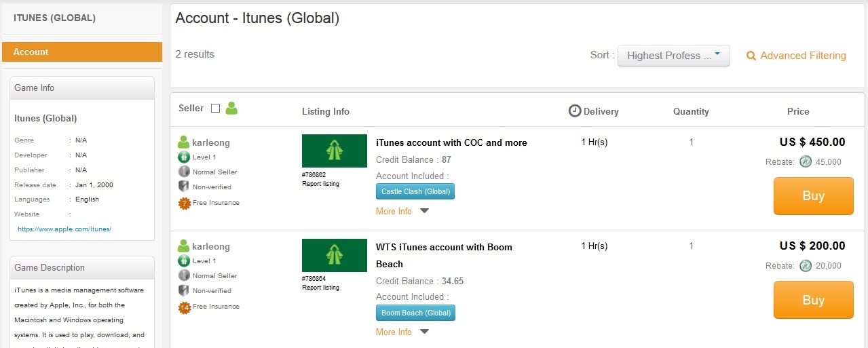Click Normal Seller icon in first listing
The height and width of the screenshot is (348, 868).
point(183,172)
